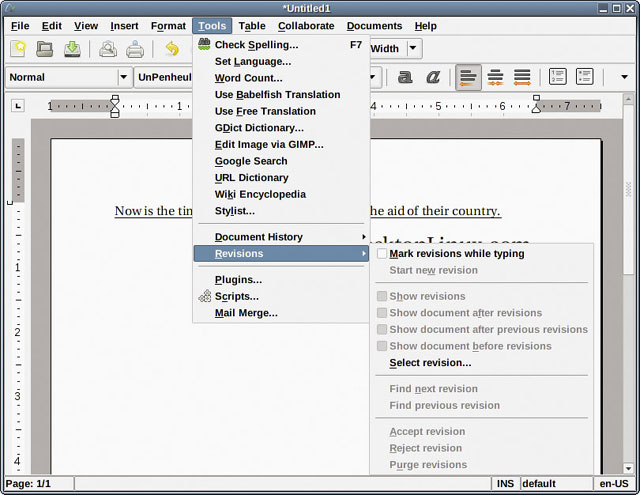The height and width of the screenshot is (495, 640).
Task: Expand the formatting toolbar overflow arrow
Action: 624,77
